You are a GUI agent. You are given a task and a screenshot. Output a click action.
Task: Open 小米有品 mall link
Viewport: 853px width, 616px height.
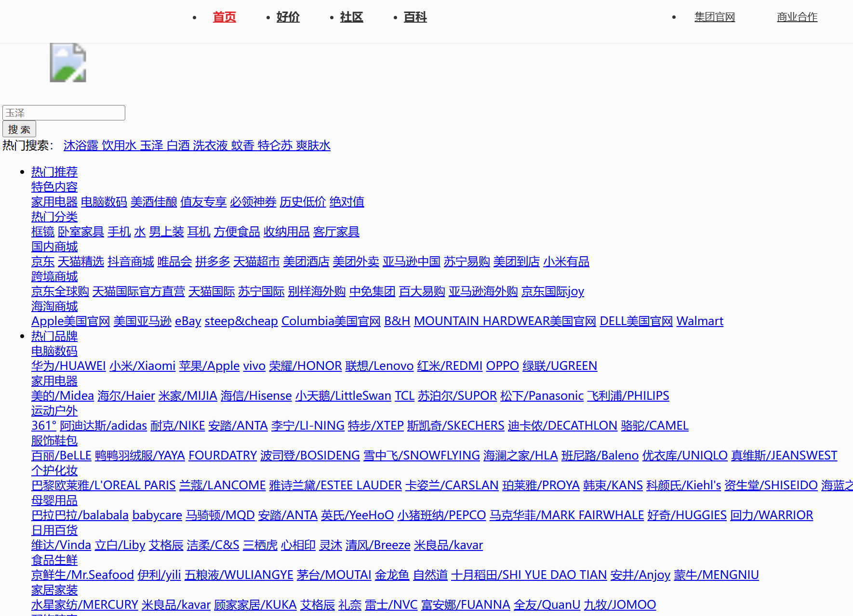click(x=566, y=262)
